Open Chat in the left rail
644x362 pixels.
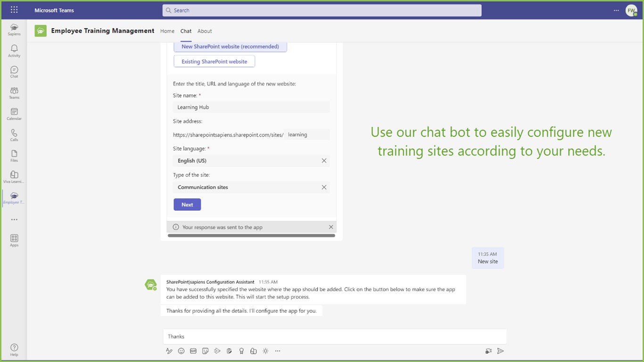(x=14, y=72)
